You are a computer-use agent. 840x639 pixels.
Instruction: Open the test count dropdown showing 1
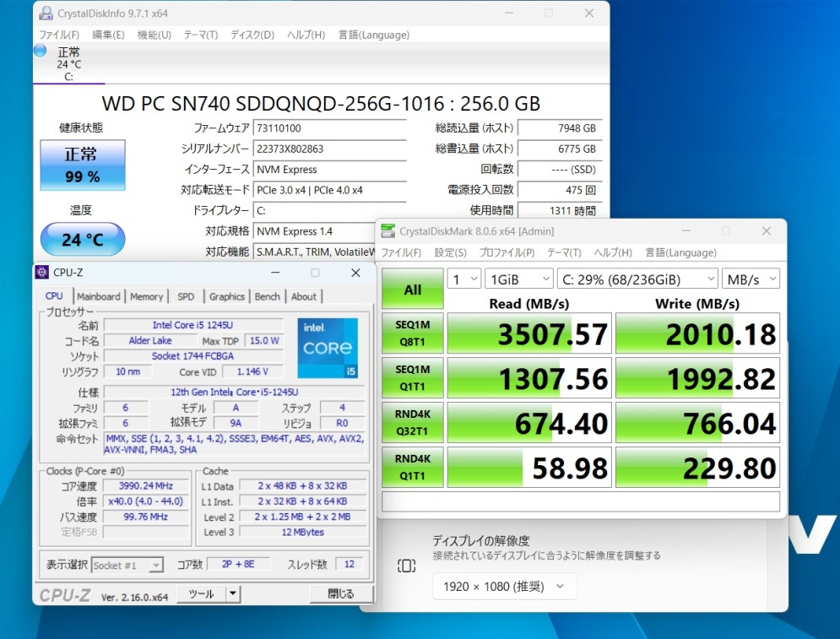pos(464,279)
